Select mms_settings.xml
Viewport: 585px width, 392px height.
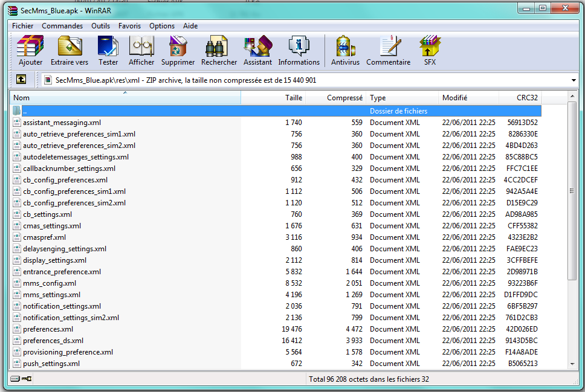click(51, 295)
